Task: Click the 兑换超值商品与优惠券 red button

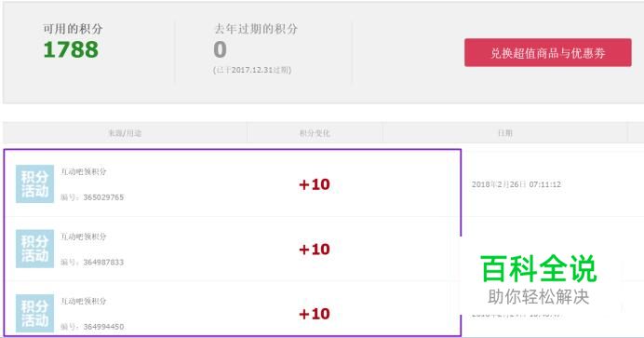Action: [548, 52]
